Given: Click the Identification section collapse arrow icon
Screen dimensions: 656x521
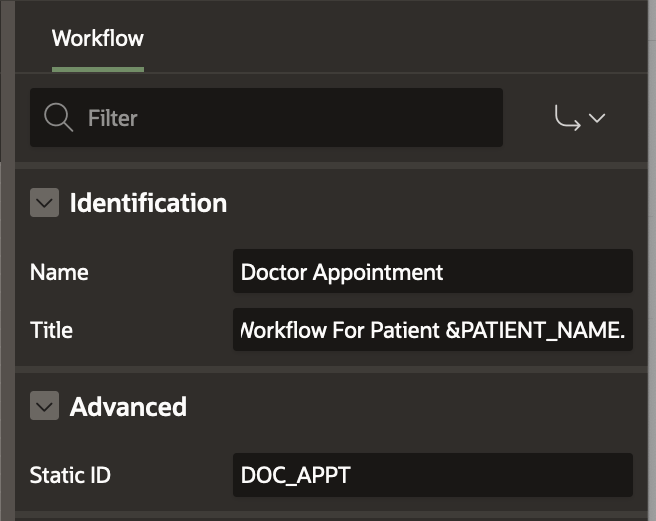Looking at the screenshot, I should (44, 204).
